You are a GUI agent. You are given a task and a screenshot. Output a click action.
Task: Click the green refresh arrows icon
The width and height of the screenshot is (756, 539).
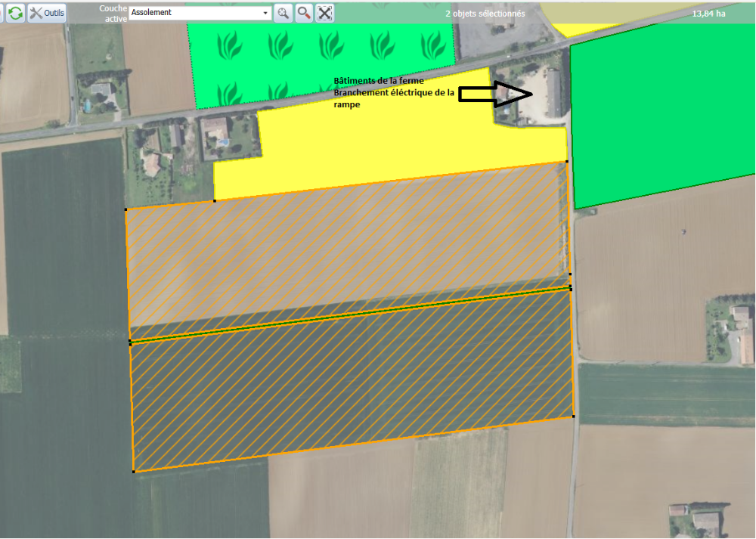point(15,13)
